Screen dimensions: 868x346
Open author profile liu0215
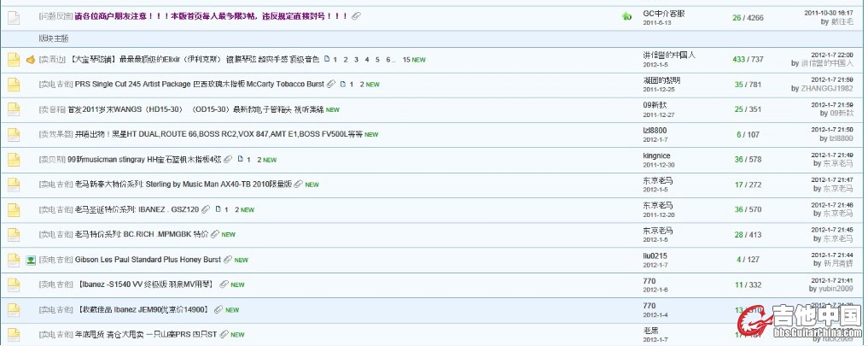point(655,255)
